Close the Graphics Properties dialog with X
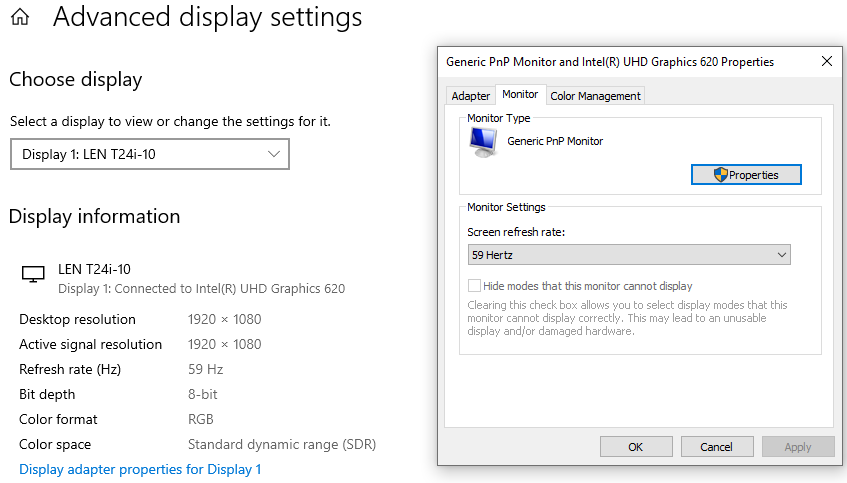This screenshot has width=847, height=483. pos(826,62)
